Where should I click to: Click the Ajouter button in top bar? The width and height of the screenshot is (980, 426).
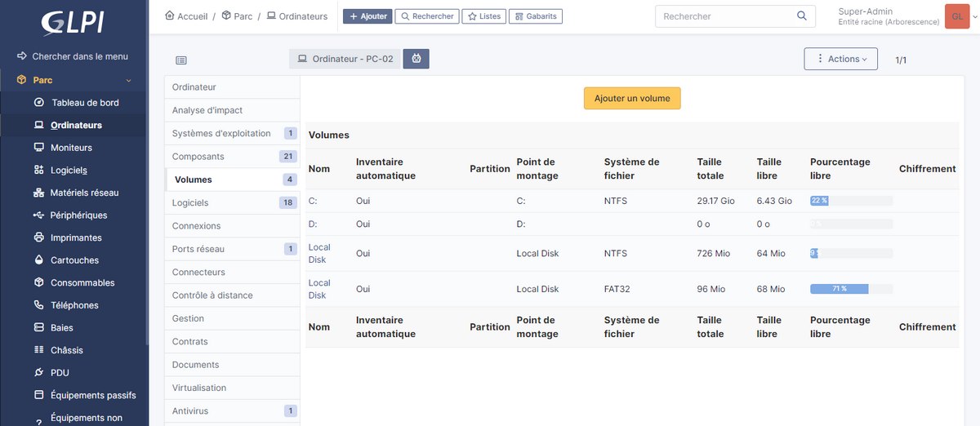tap(367, 16)
